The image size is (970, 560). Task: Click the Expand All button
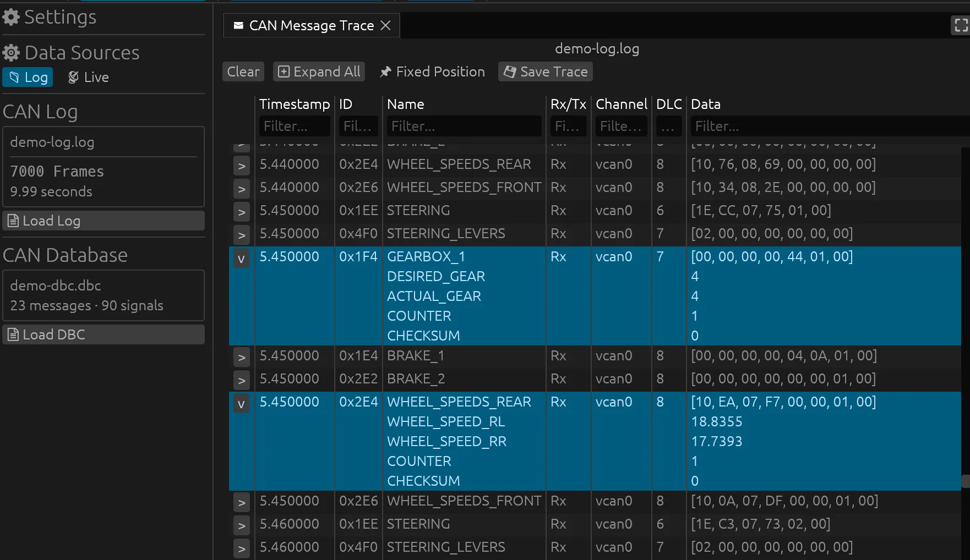coord(319,72)
